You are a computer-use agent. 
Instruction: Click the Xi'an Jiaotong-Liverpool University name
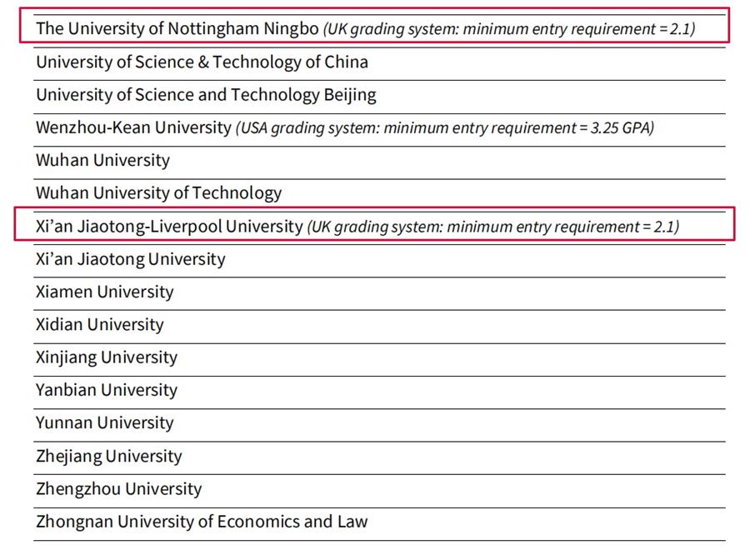coord(169,226)
